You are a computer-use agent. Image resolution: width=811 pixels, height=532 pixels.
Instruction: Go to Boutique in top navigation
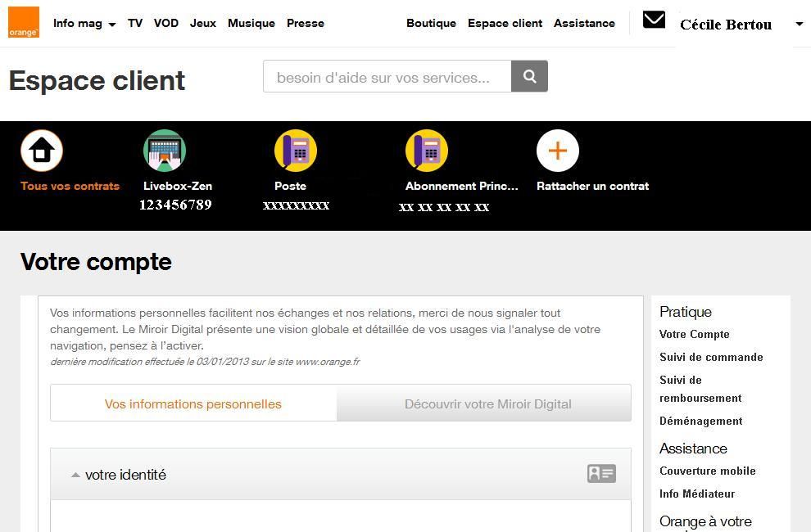pos(432,23)
